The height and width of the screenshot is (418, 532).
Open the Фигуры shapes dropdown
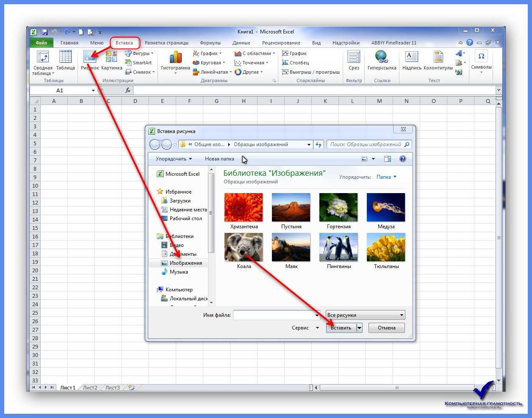click(x=139, y=53)
